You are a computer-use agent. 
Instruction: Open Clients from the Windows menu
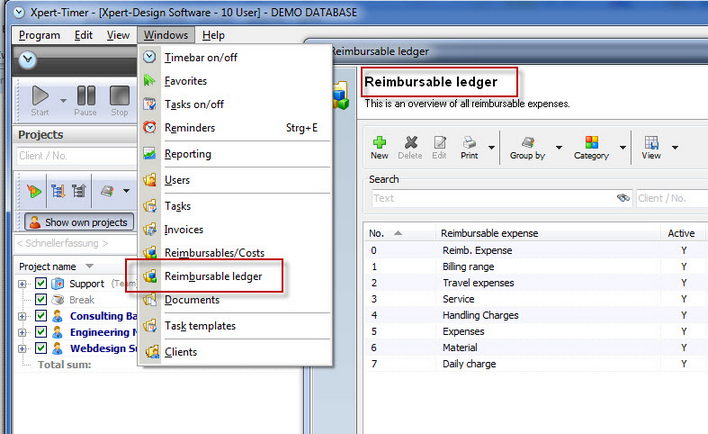tap(235, 352)
